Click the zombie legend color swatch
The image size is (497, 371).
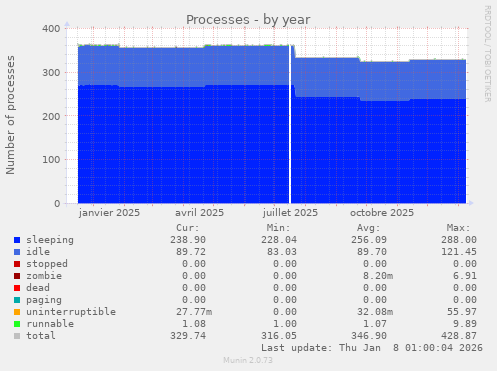click(17, 276)
